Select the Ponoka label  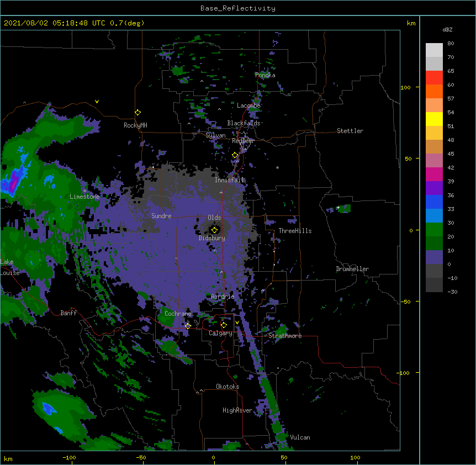(x=265, y=75)
